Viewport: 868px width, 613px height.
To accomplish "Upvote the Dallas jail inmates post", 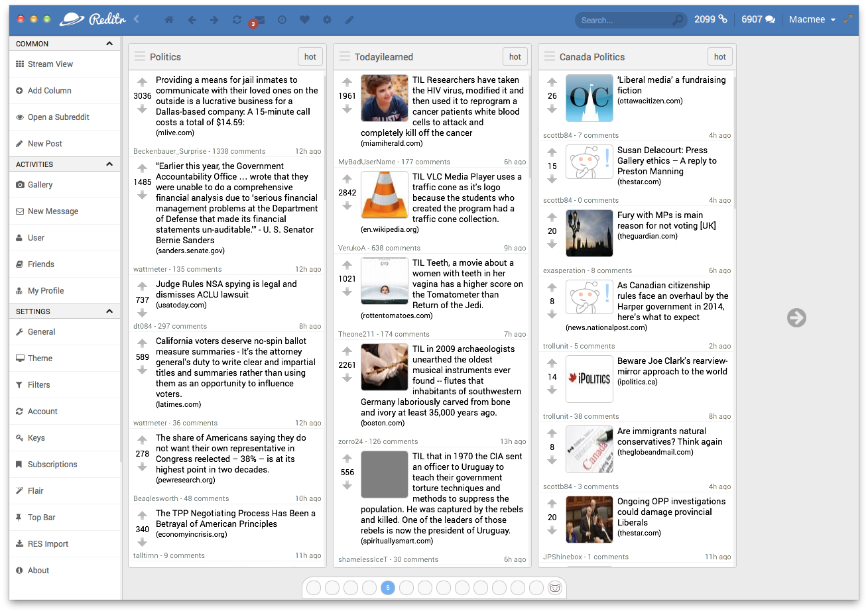I will coord(142,82).
